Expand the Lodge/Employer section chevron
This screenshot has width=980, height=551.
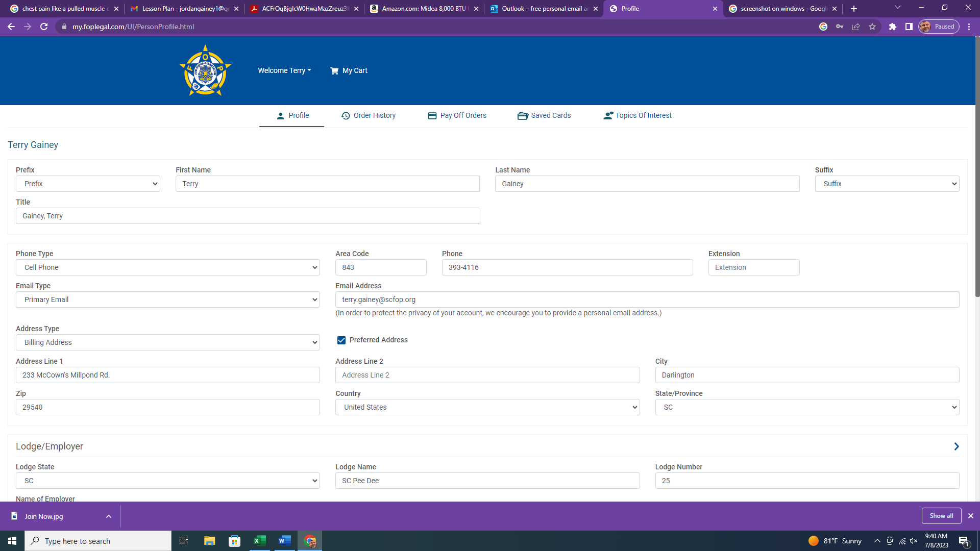point(956,446)
